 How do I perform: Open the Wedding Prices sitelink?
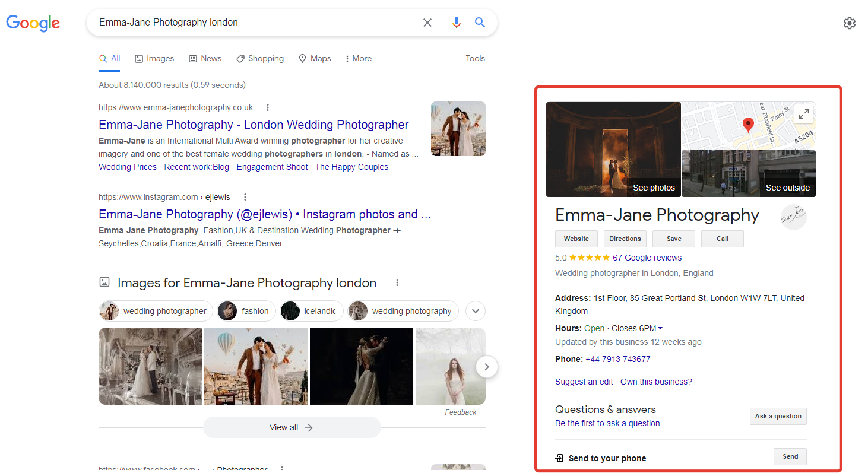[128, 167]
